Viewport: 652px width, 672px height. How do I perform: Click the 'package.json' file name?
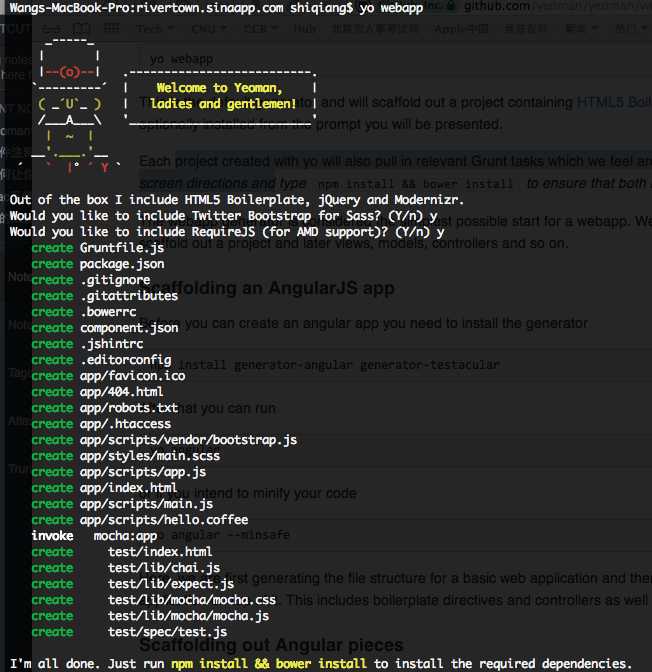(122, 264)
